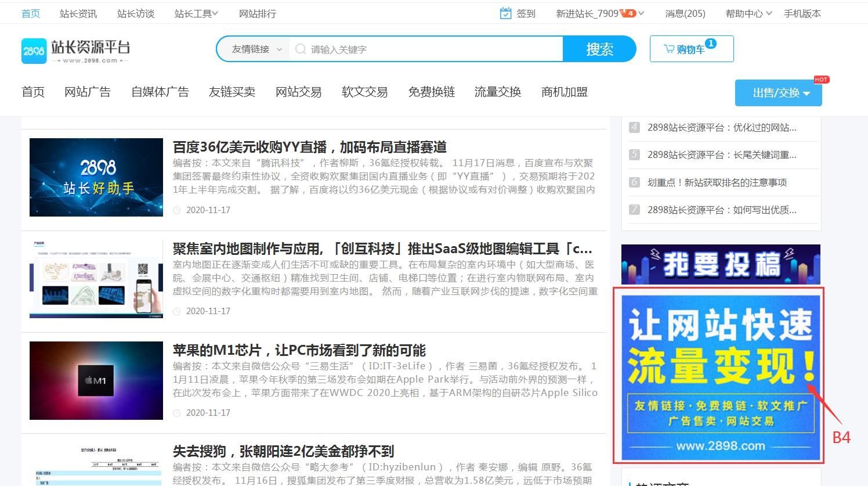Viewport: 868px width, 486px height.
Task: Open article 苹果的M1芯片 title
Action: (x=299, y=350)
